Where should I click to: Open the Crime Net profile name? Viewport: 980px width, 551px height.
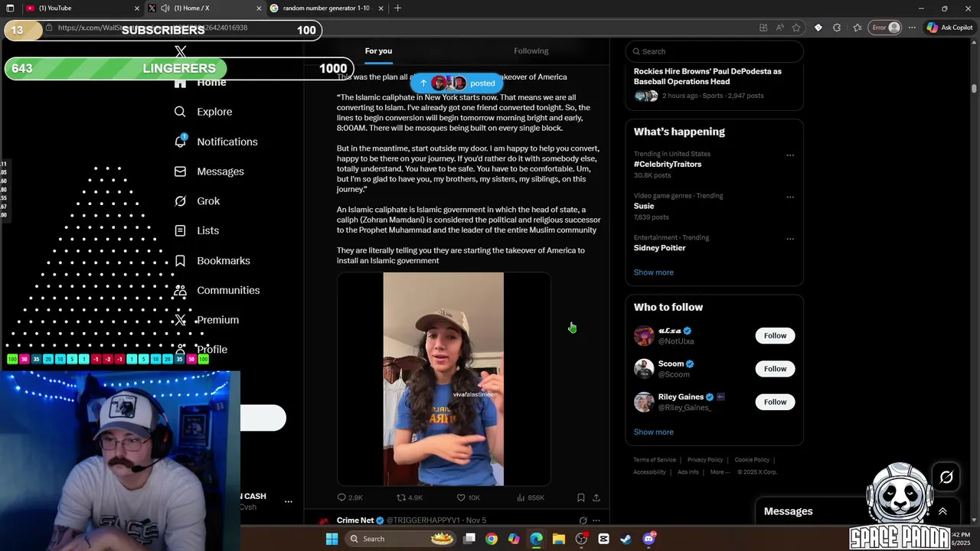point(355,520)
